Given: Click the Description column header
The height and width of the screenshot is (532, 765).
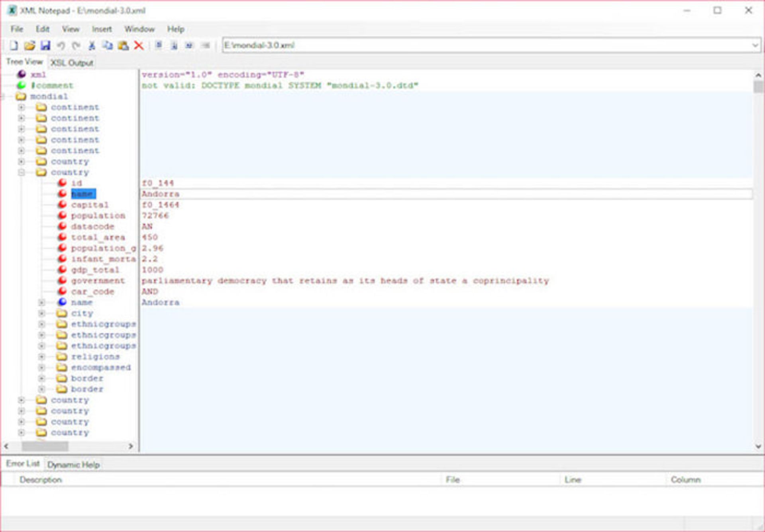Looking at the screenshot, I should 41,480.
